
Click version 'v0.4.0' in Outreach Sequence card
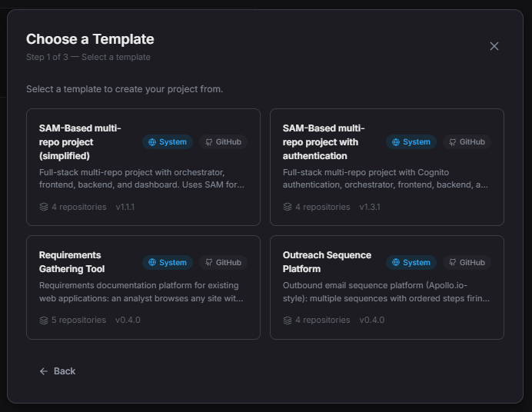pyautogui.click(x=372, y=320)
